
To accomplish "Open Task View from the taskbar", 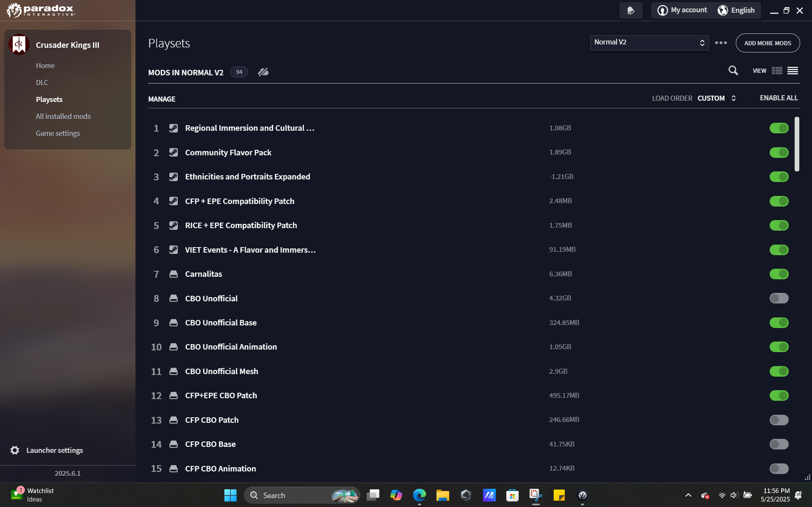I will [x=373, y=495].
